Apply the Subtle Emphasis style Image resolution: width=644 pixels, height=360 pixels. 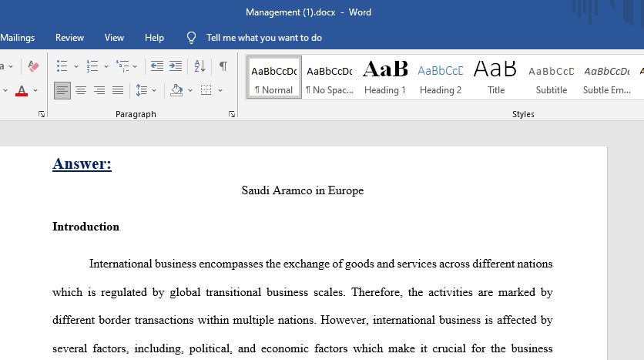(x=606, y=77)
